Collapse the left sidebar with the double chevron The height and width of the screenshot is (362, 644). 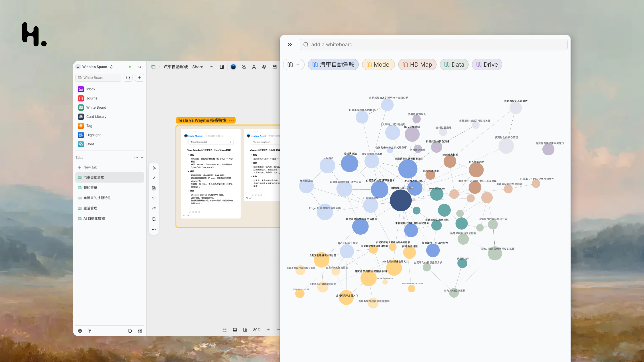point(140,67)
